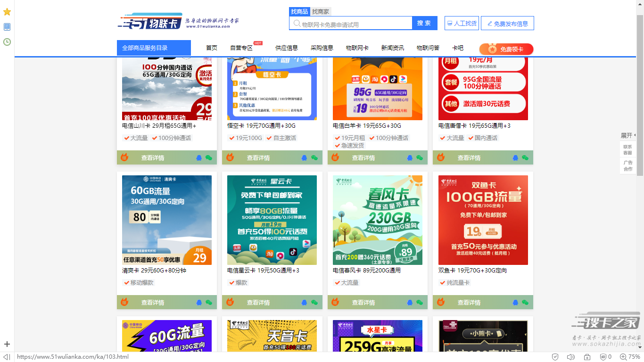Open 物联网卡 nav item
Screen dimensions: 644x362
click(357, 48)
